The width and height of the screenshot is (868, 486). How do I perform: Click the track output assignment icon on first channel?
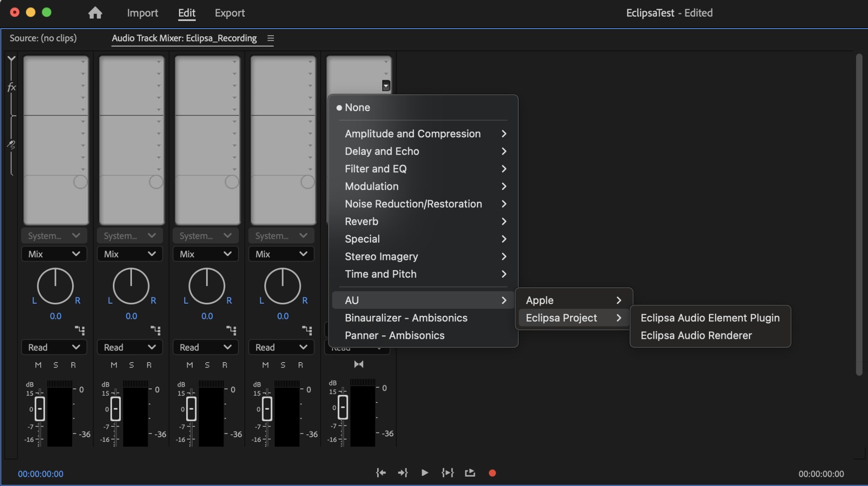point(80,330)
